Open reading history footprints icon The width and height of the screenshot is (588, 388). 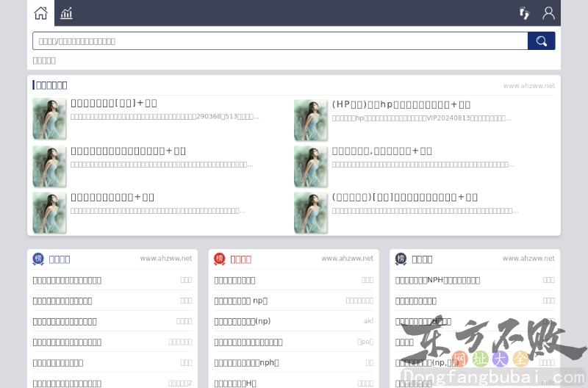(524, 13)
